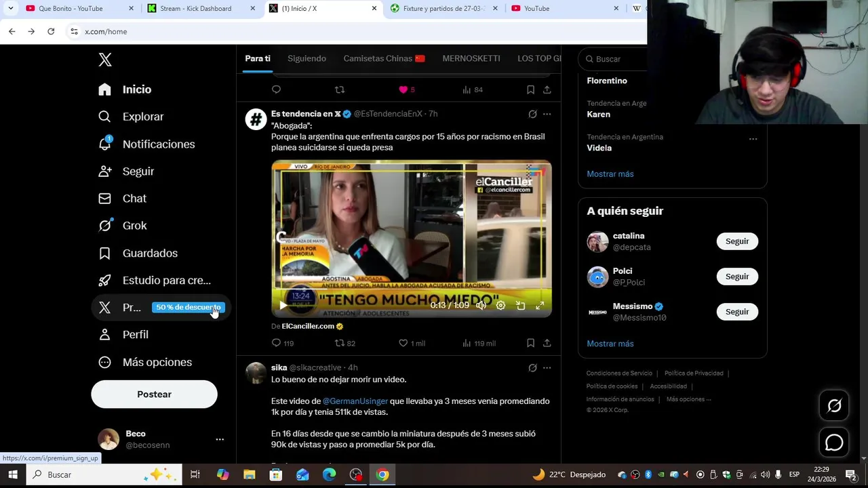Open Windows Start menu
The height and width of the screenshot is (488, 868).
pyautogui.click(x=12, y=474)
